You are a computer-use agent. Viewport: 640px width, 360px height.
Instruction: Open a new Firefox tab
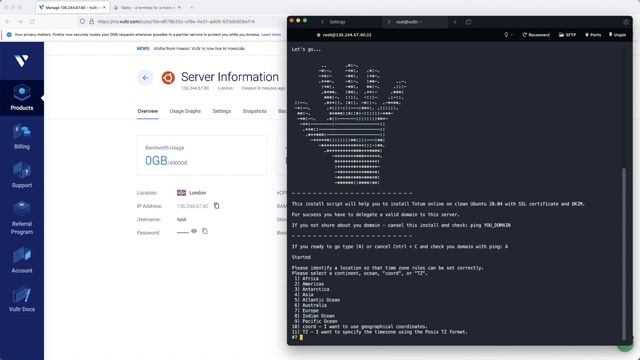pyautogui.click(x=191, y=7)
